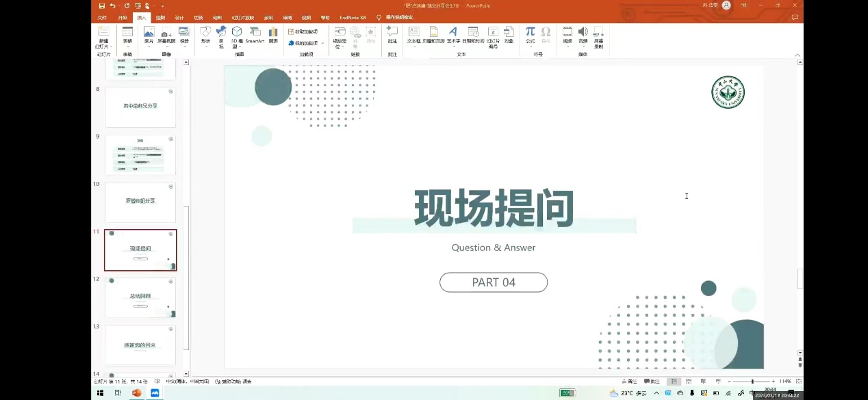Click the 3D model icon
Screen dimensions: 868x400
point(237,34)
